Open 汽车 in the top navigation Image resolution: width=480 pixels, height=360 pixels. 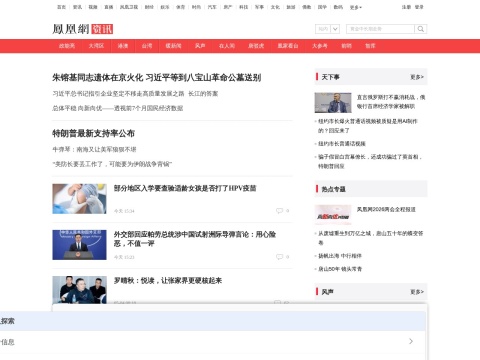pos(212,7)
